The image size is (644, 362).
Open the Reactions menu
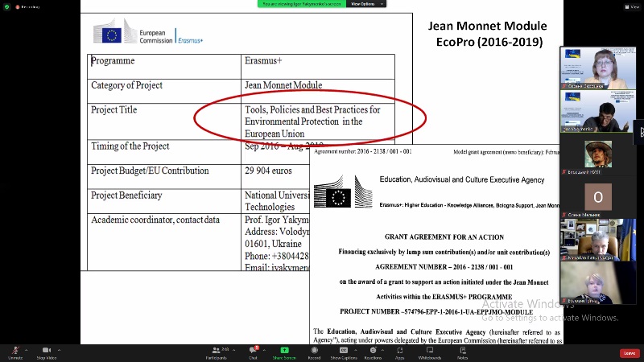pos(373,352)
